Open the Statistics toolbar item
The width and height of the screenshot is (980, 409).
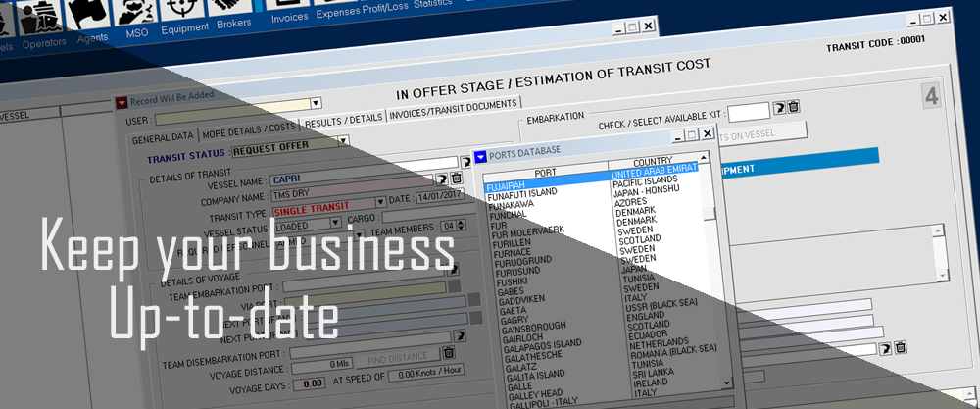(x=432, y=3)
